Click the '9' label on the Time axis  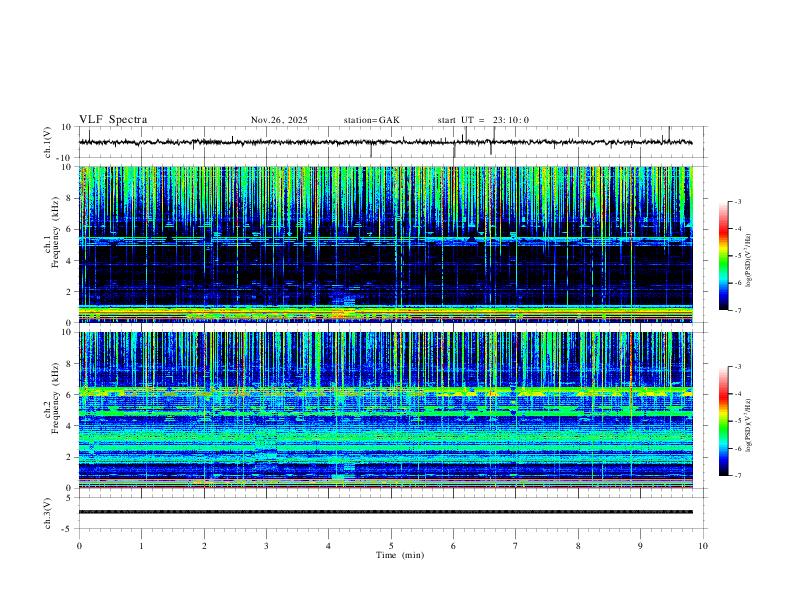[640, 546]
